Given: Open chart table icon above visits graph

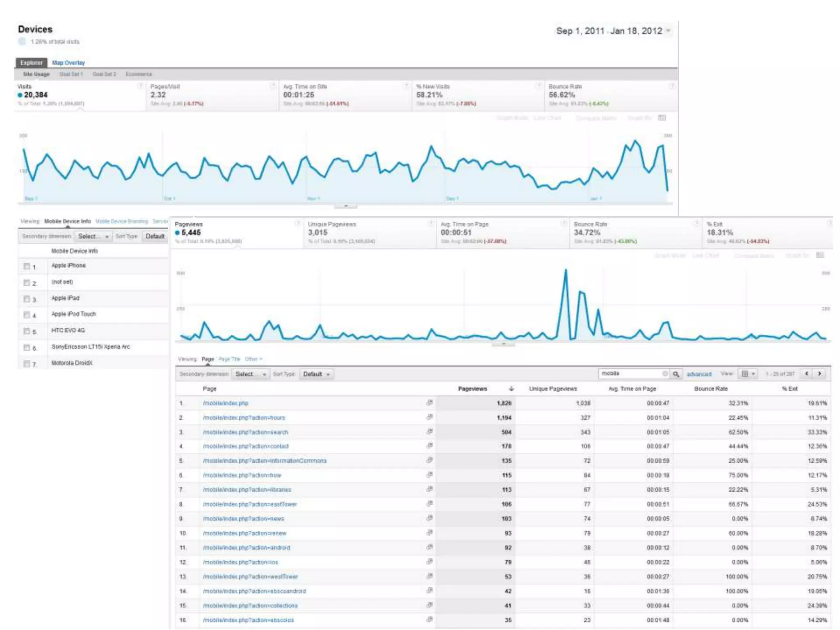Looking at the screenshot, I should click(x=662, y=118).
